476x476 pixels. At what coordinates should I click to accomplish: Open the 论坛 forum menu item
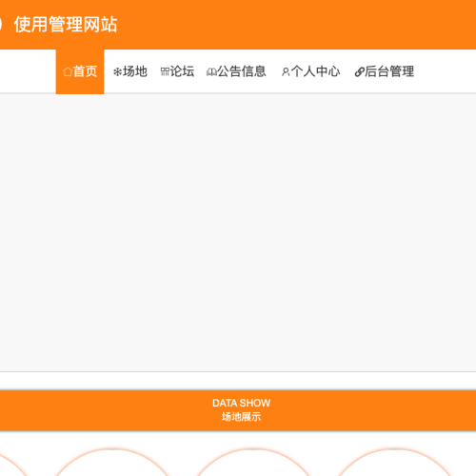(x=177, y=71)
